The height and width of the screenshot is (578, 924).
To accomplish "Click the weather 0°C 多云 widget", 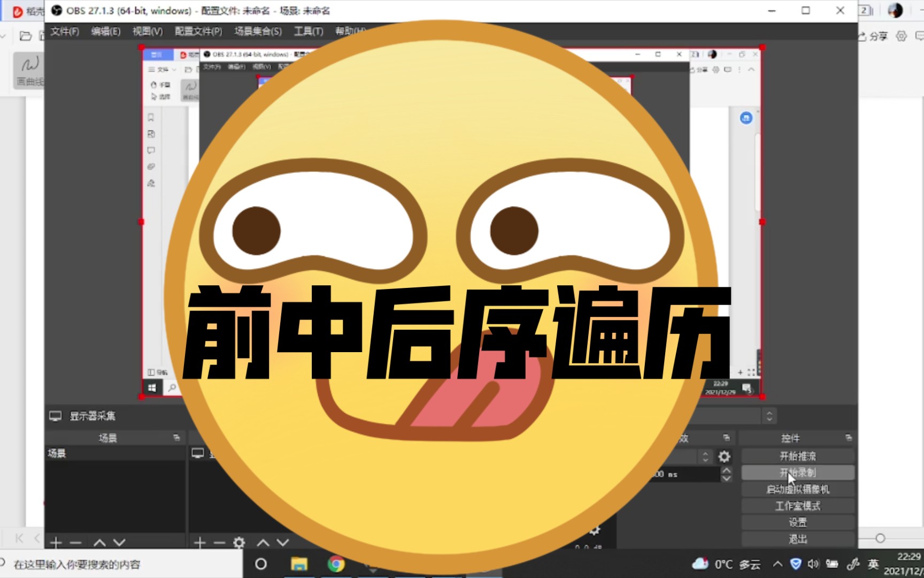I will [726, 564].
